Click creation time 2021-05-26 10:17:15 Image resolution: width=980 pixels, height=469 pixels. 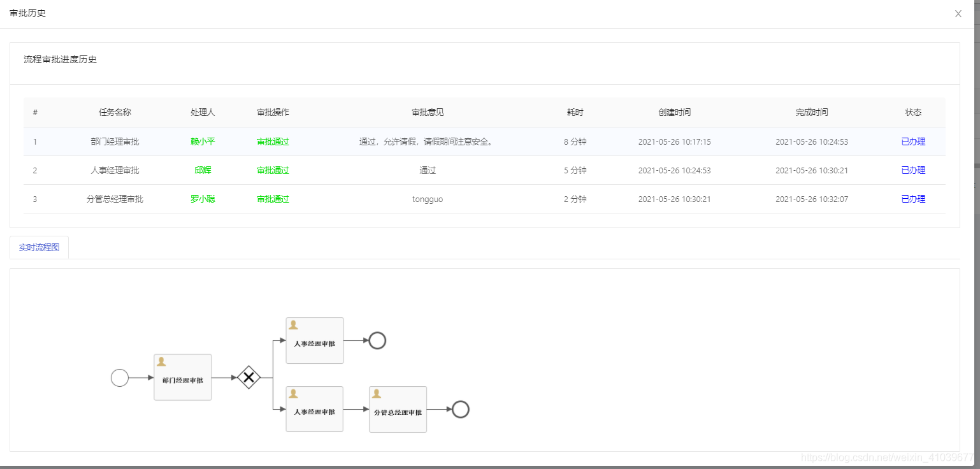674,141
